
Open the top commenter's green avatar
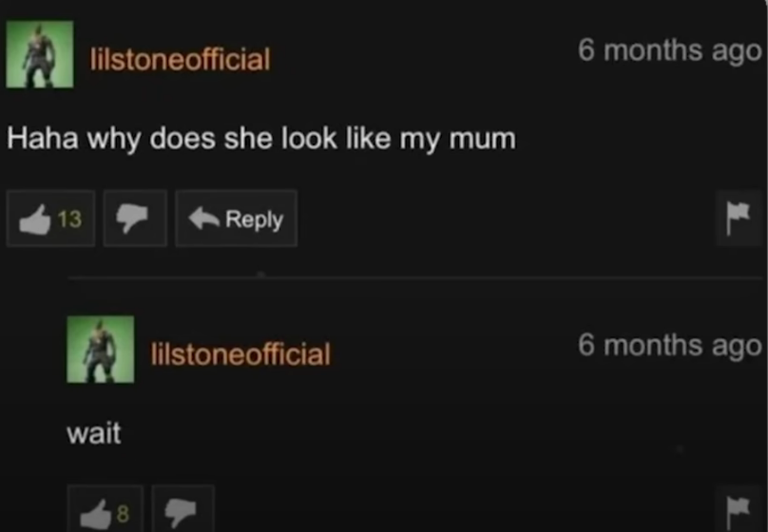(x=40, y=54)
